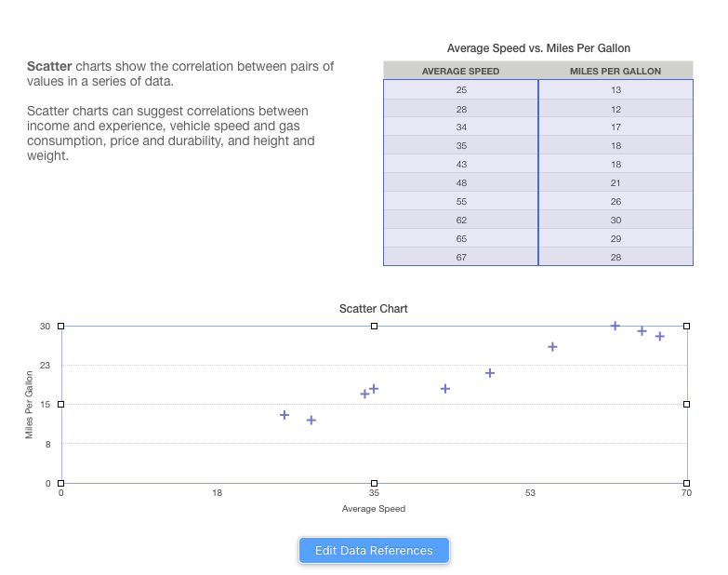Click the top-right chart resize handle
728x575 pixels.
(x=686, y=326)
